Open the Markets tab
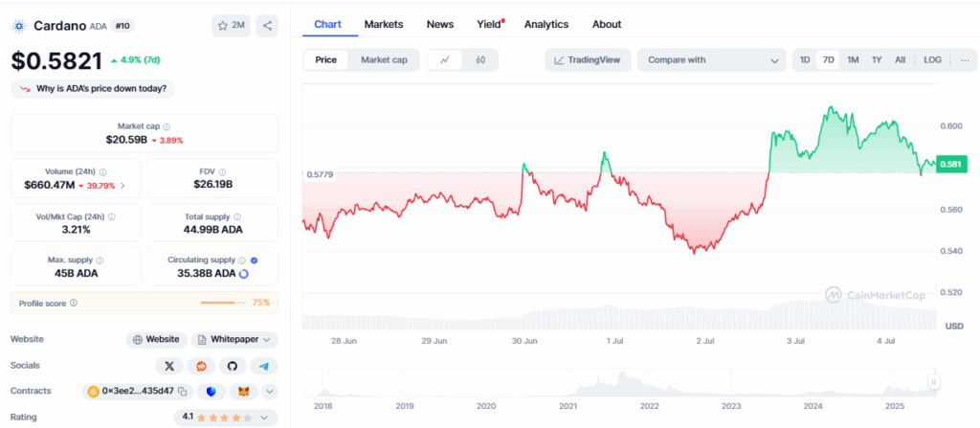The height and width of the screenshot is (428, 980). click(384, 24)
